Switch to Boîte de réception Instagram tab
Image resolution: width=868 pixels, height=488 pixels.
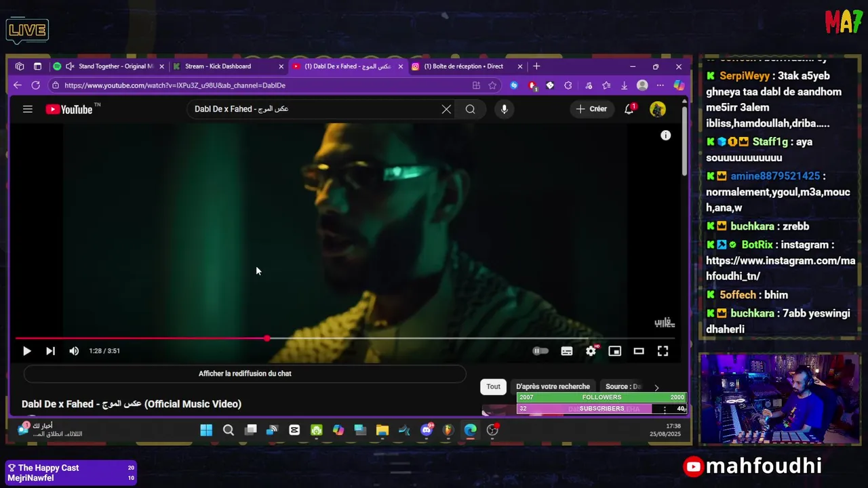468,66
